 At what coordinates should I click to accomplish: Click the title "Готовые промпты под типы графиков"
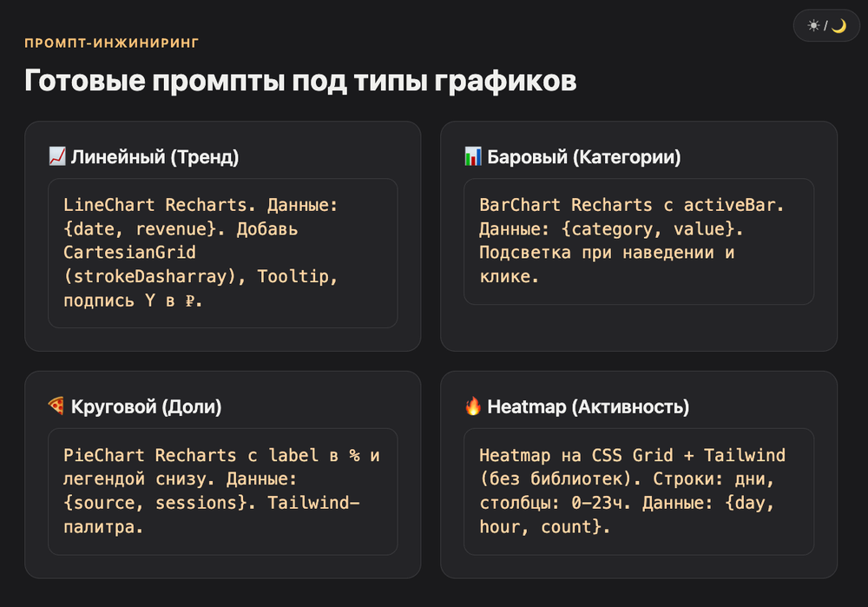click(300, 81)
